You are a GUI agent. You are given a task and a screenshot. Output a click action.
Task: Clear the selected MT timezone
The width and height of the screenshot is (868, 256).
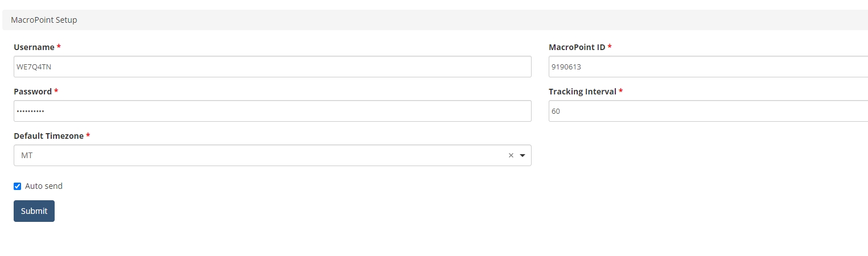click(x=511, y=155)
